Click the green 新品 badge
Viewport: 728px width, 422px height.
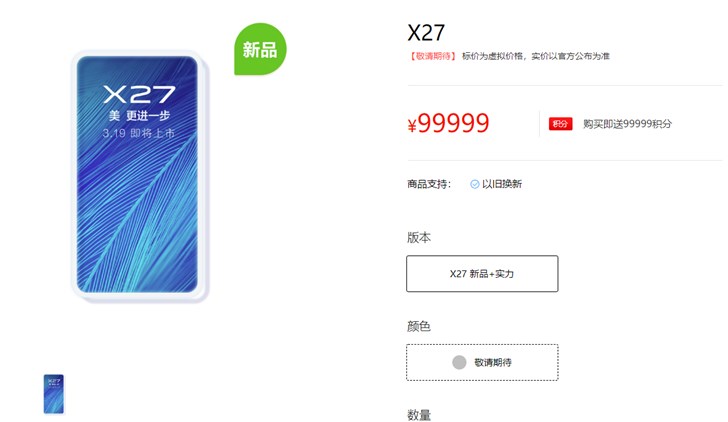pyautogui.click(x=260, y=49)
